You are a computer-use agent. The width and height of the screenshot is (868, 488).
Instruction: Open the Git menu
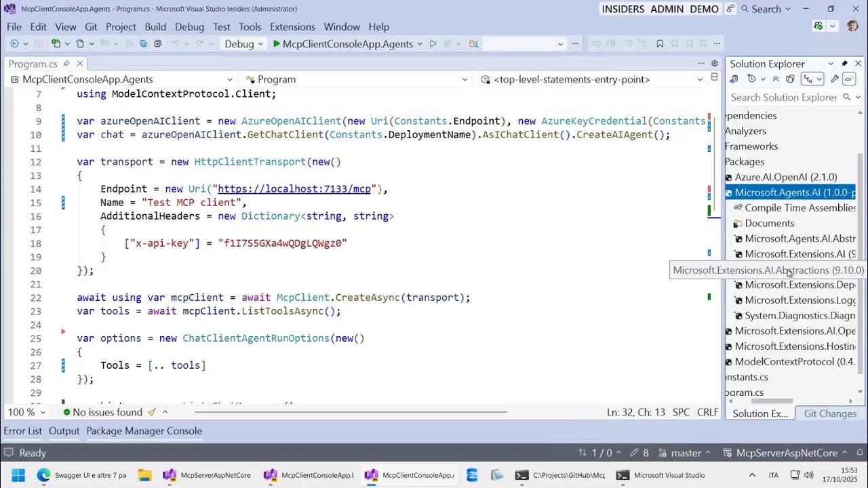coord(91,26)
